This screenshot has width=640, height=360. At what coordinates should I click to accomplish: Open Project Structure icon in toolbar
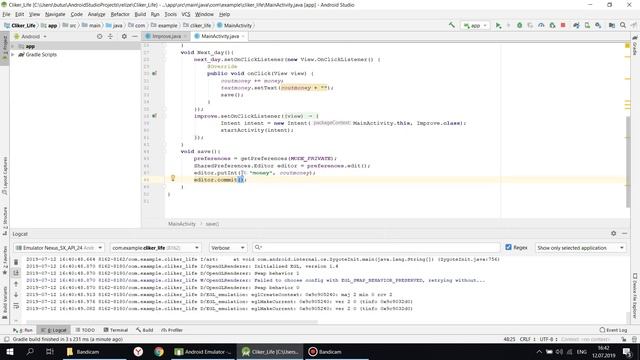click(x=612, y=25)
